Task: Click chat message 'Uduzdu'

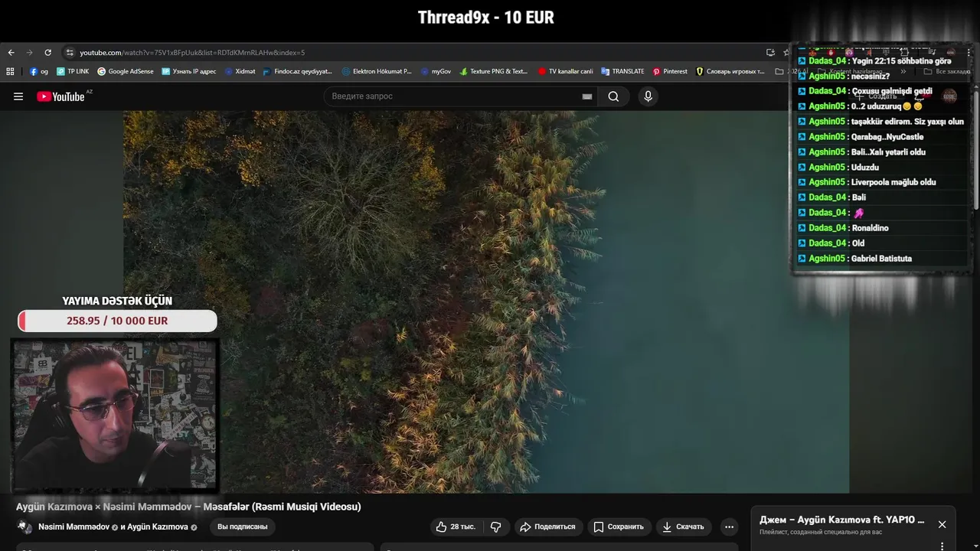Action: (x=865, y=168)
